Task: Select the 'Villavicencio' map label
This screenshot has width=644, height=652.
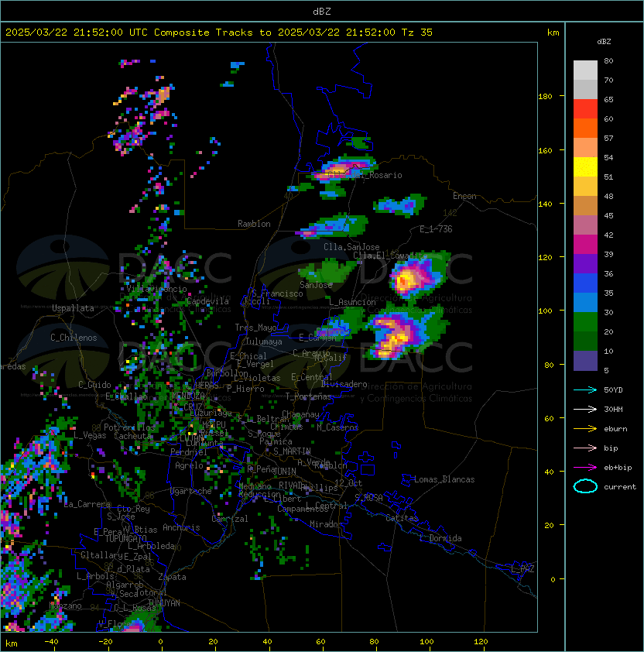Action: [156, 289]
